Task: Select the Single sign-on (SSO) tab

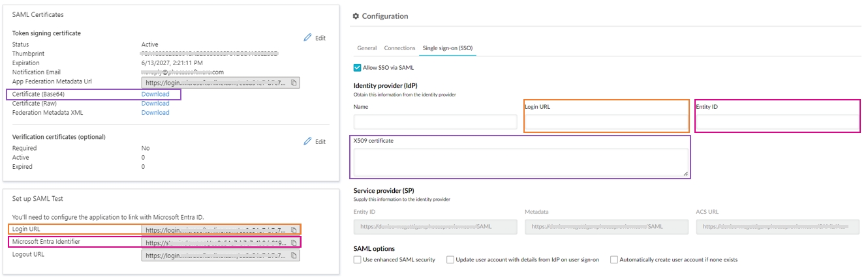Action: pyautogui.click(x=447, y=48)
